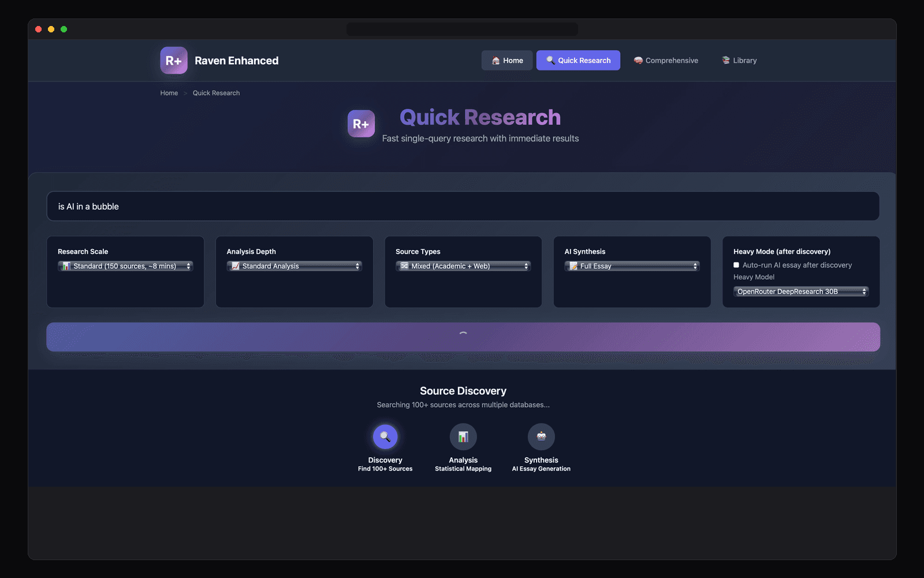Click the home icon in the Home button
The image size is (924, 578).
tap(495, 60)
